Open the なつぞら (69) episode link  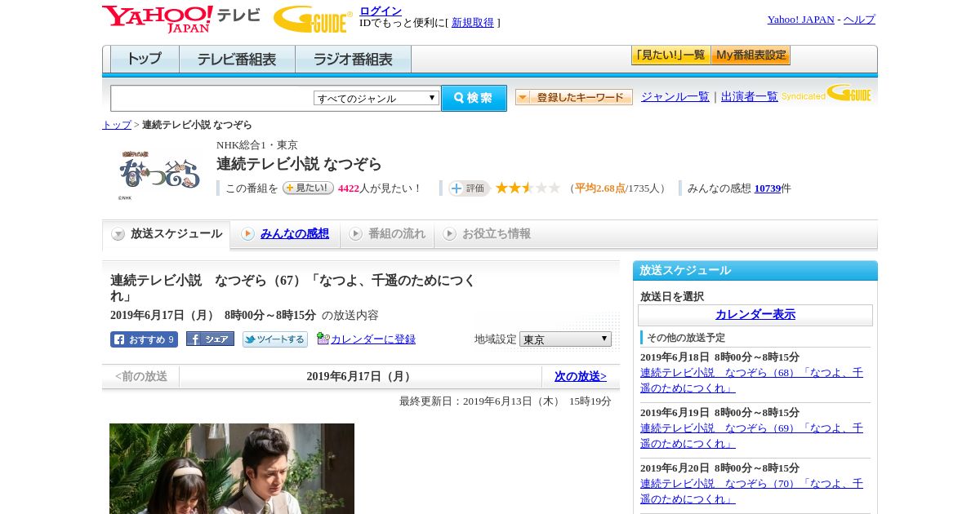point(751,436)
